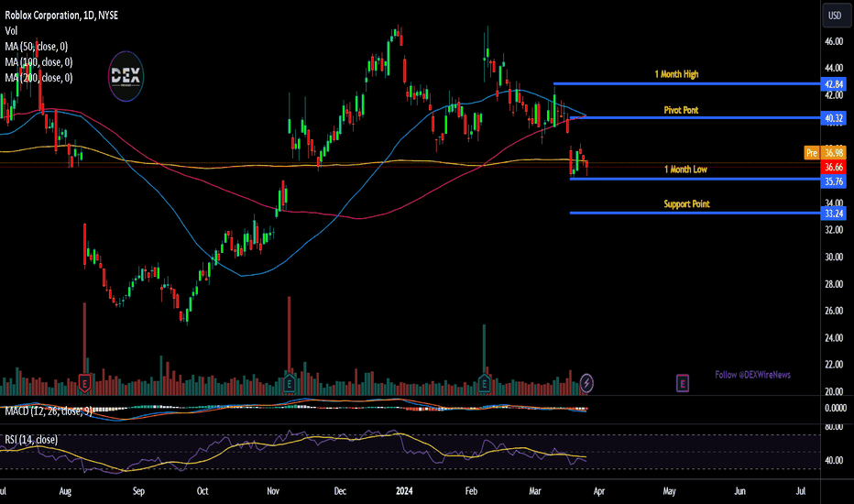Click the 22.00 price axis value
The image size is (854, 504).
(834, 365)
